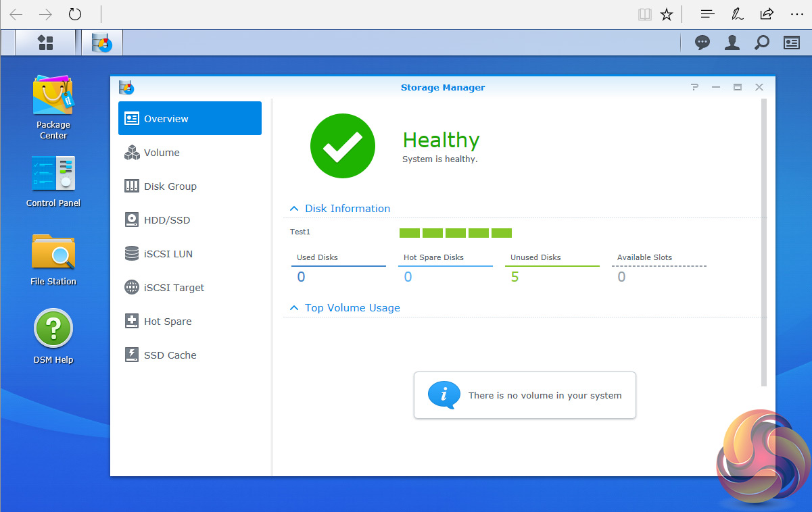Screen dimensions: 812x512
Task: Open Control Panel desktop icon
Action: point(53,181)
